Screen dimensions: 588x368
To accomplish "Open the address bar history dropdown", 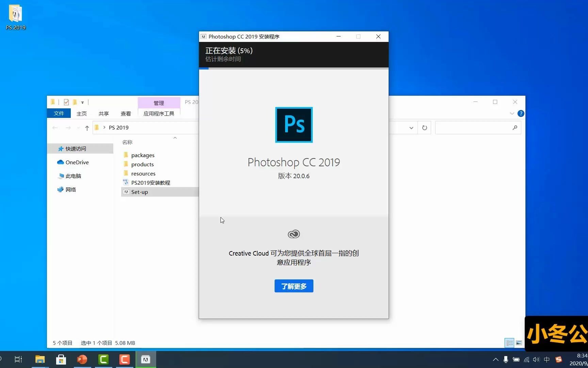I will [x=411, y=127].
